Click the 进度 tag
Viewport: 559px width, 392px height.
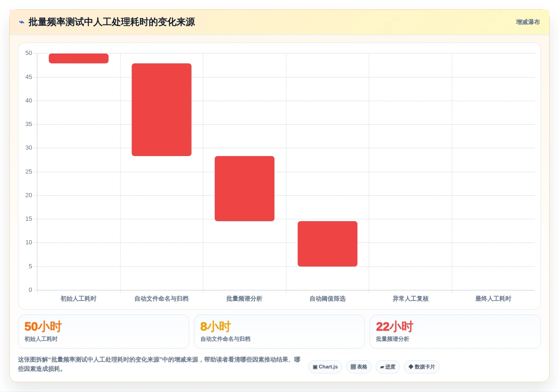pyautogui.click(x=388, y=367)
